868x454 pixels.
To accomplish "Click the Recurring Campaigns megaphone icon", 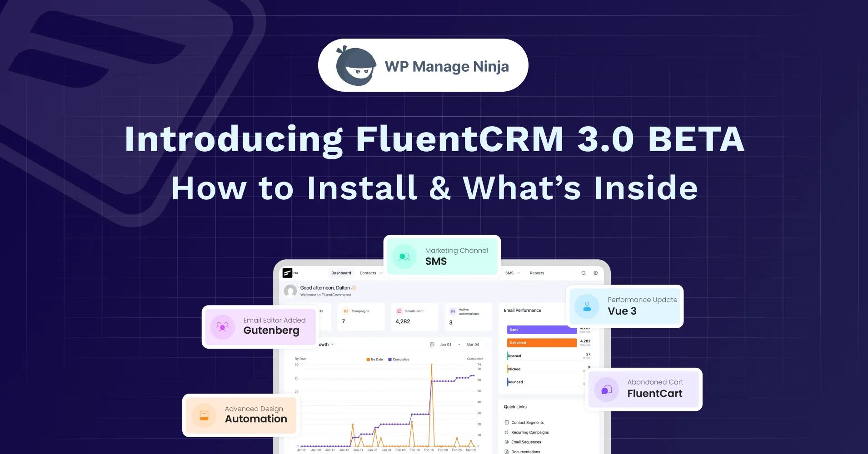I will pos(506,432).
